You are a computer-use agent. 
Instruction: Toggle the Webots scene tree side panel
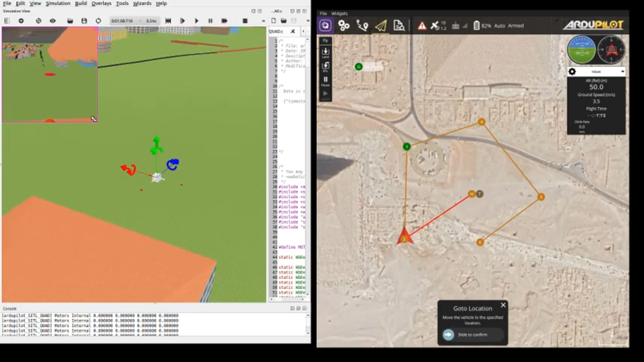click(7, 21)
